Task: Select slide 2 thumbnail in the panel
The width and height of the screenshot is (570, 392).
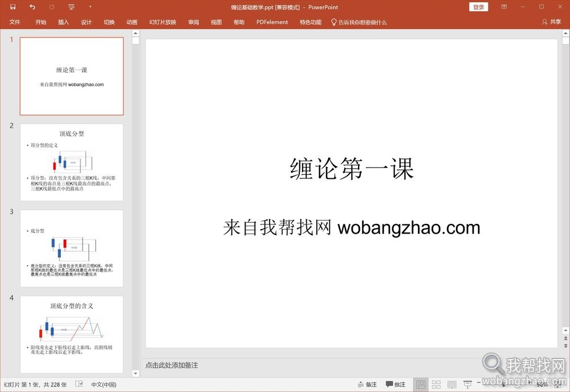Action: (71, 162)
